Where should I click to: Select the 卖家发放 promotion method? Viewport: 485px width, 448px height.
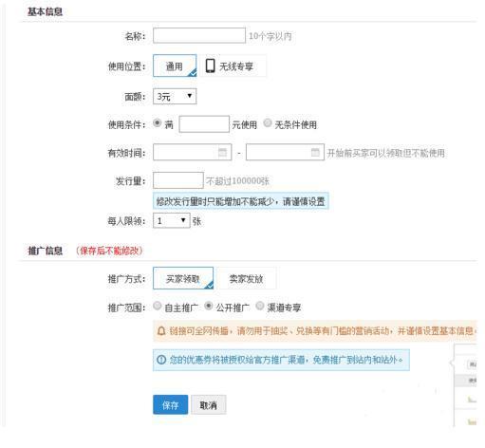point(246,278)
